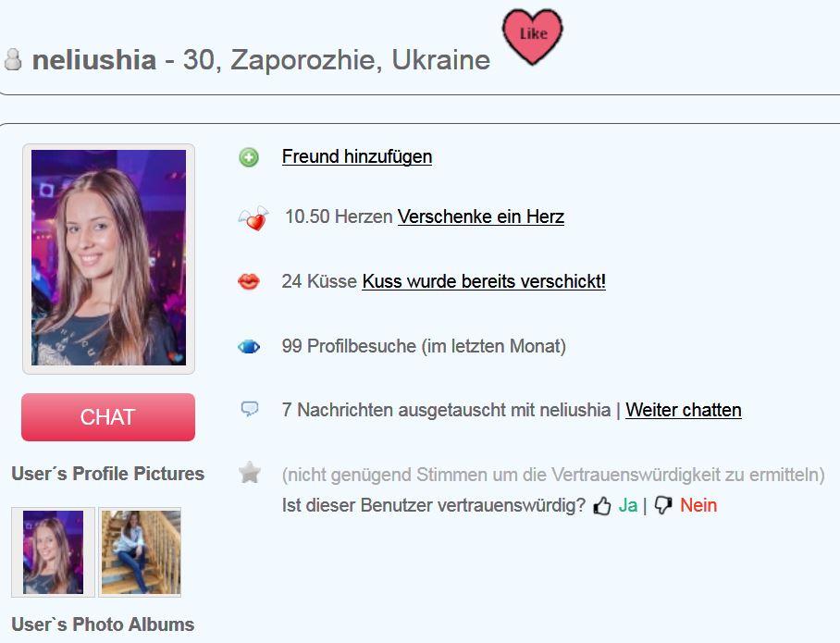Click the Verschenke ein Herz link
Viewport: 840px width, 643px height.
[x=480, y=216]
